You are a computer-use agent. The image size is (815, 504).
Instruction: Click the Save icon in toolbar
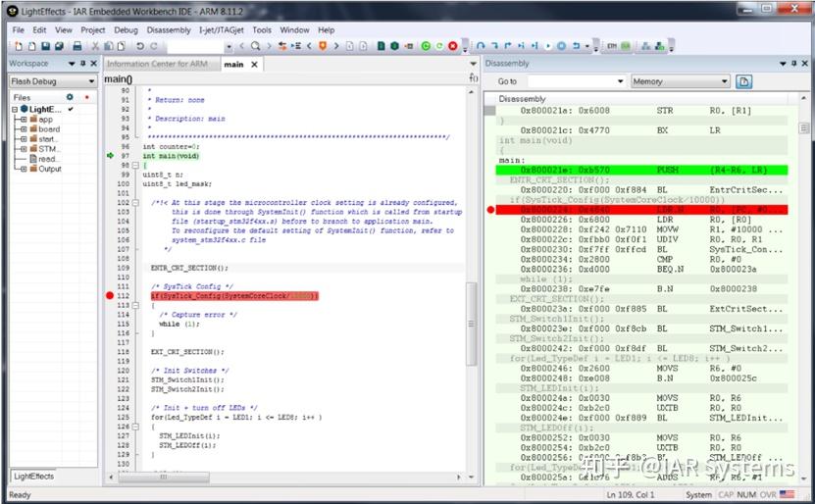(45, 46)
